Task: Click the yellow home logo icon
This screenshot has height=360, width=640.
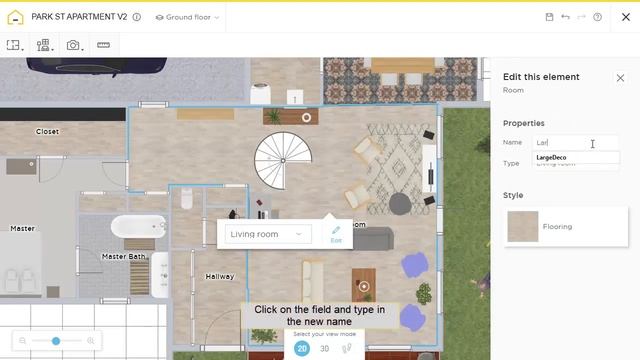Action: click(x=15, y=17)
